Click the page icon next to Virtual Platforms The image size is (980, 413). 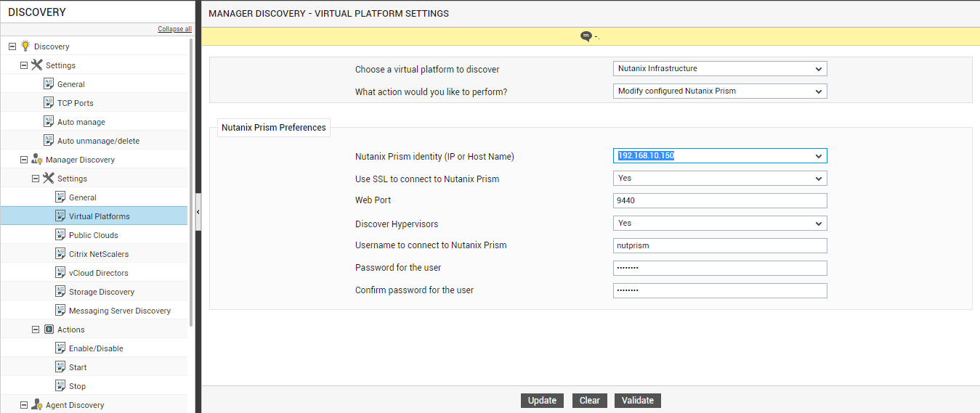click(x=60, y=216)
